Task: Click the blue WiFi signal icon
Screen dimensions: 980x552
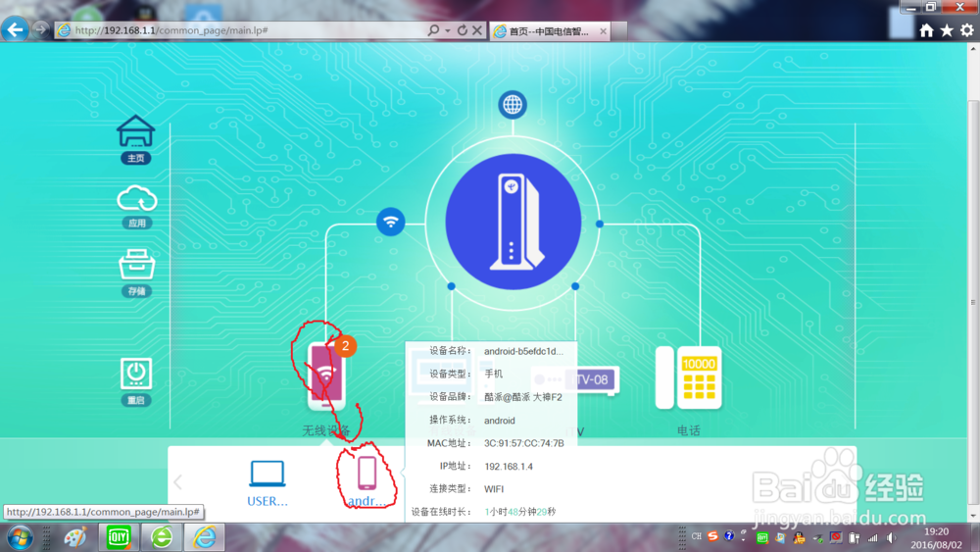Action: [391, 222]
